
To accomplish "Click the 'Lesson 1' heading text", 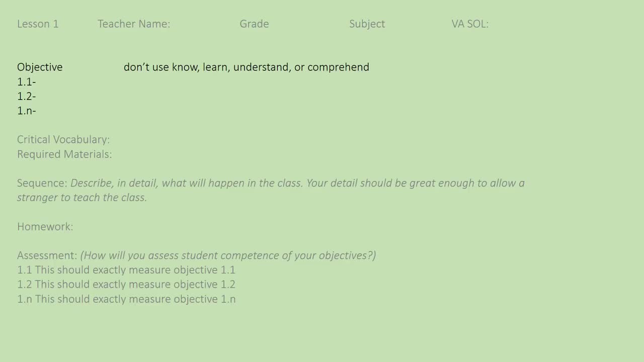I will click(x=38, y=24).
